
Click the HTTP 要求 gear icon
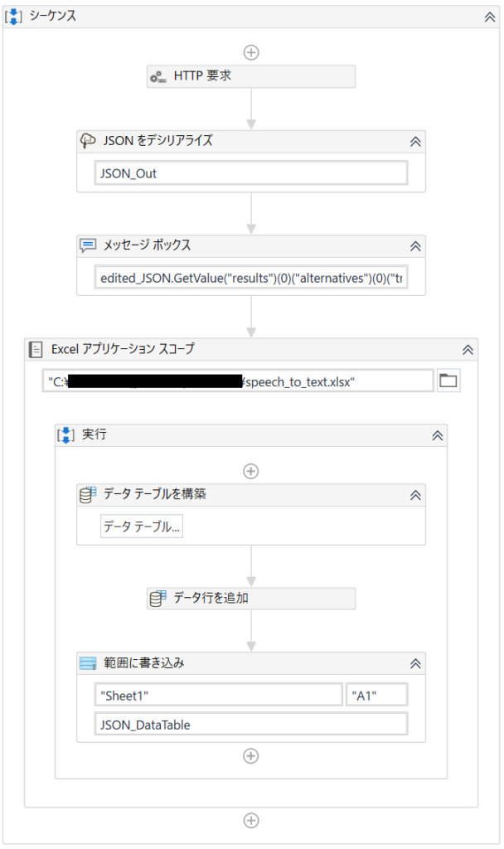[x=158, y=77]
